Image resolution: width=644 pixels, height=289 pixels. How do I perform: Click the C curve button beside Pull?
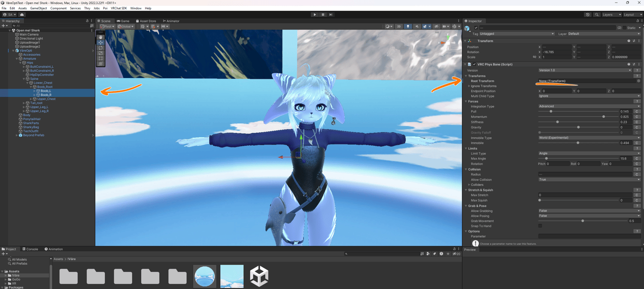[x=638, y=111]
